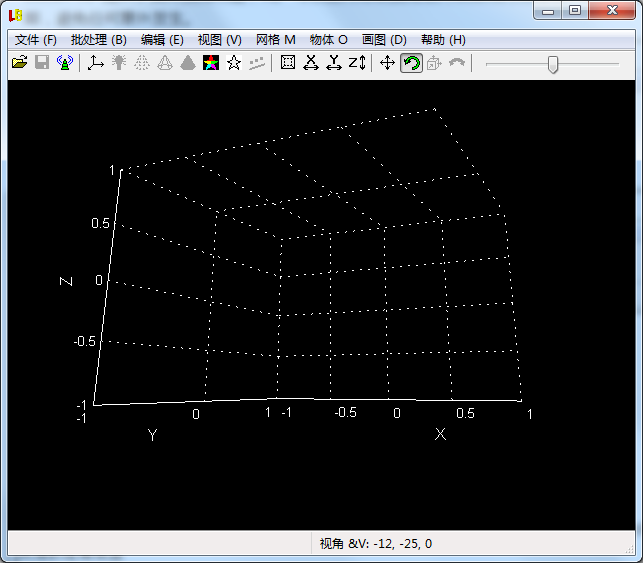Toggle the move/pan cross-arrows tool

coord(388,63)
